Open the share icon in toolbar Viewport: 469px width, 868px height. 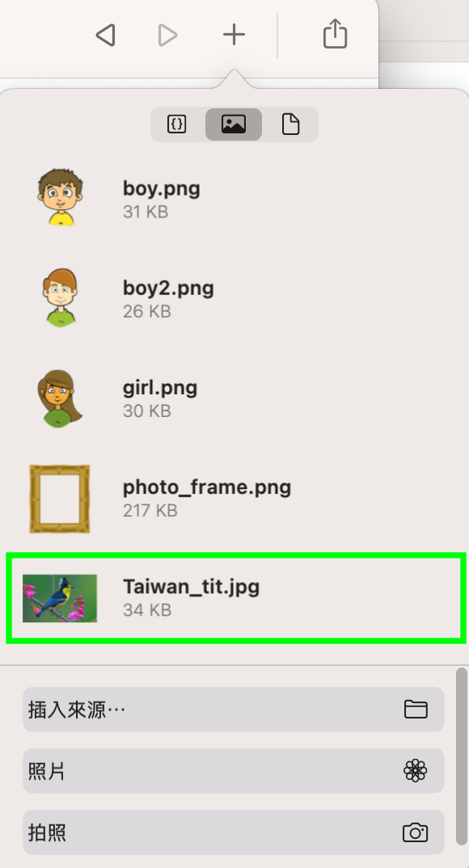(335, 33)
